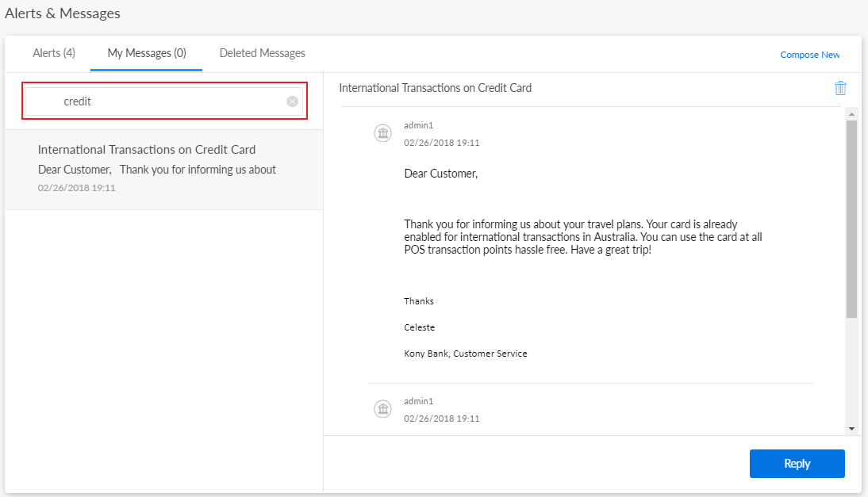Click the bank avatar on the first admin1 message
This screenshot has width=868, height=497.
pyautogui.click(x=383, y=133)
